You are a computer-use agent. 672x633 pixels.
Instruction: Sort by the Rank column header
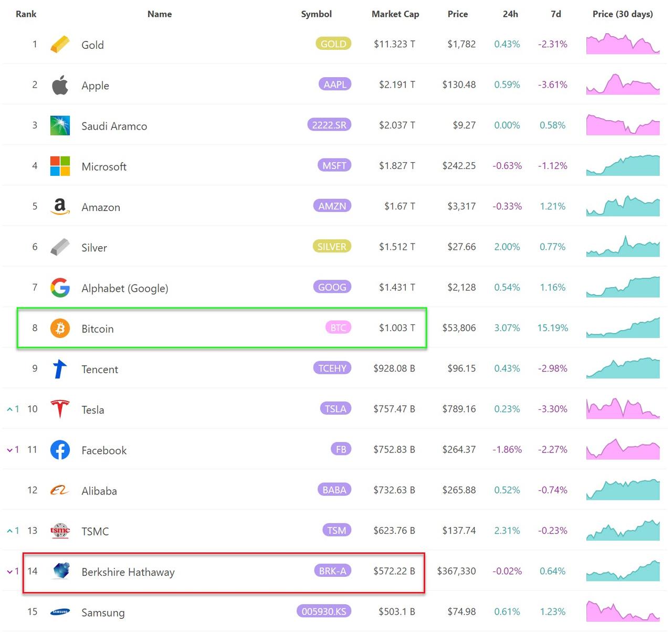26,14
